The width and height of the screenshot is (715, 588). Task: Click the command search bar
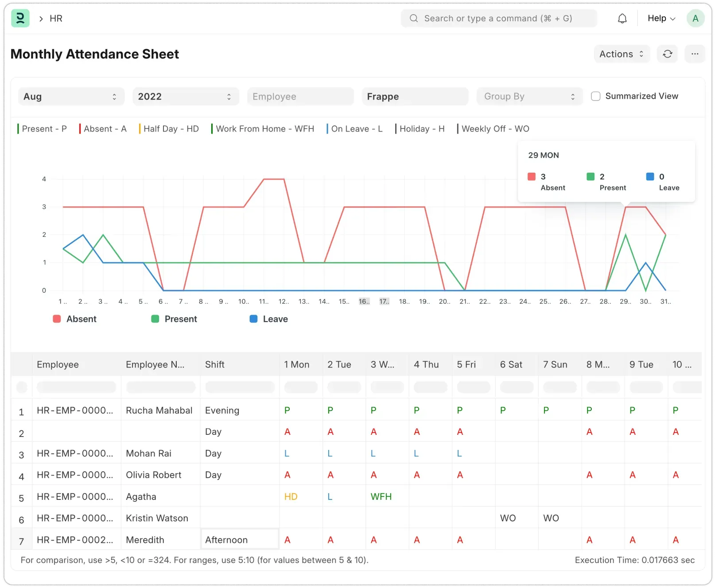point(499,18)
